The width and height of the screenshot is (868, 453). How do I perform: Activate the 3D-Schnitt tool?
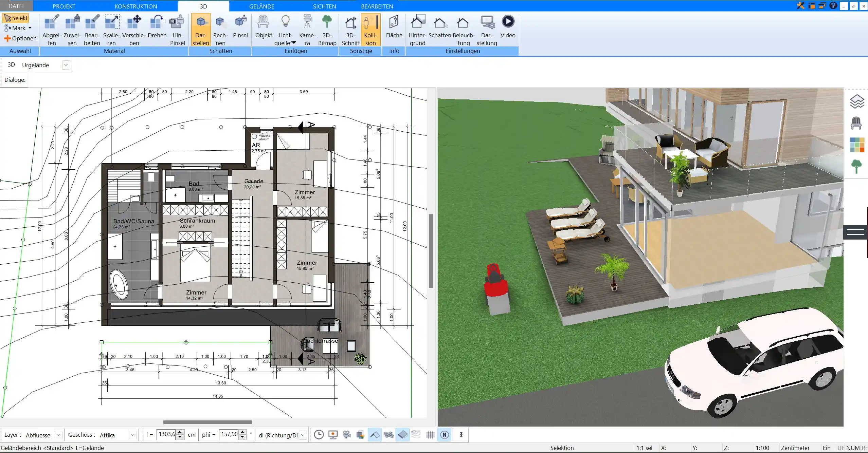[x=351, y=30]
